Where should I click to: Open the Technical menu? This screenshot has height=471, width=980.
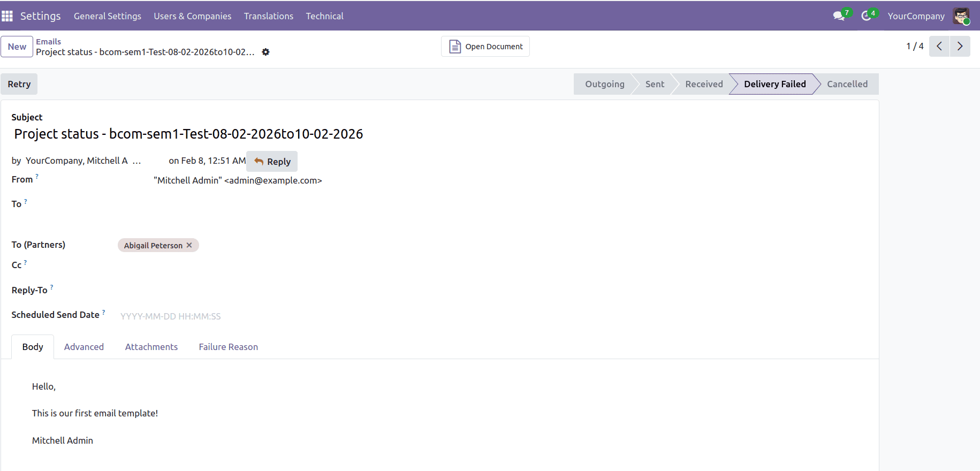click(x=325, y=16)
